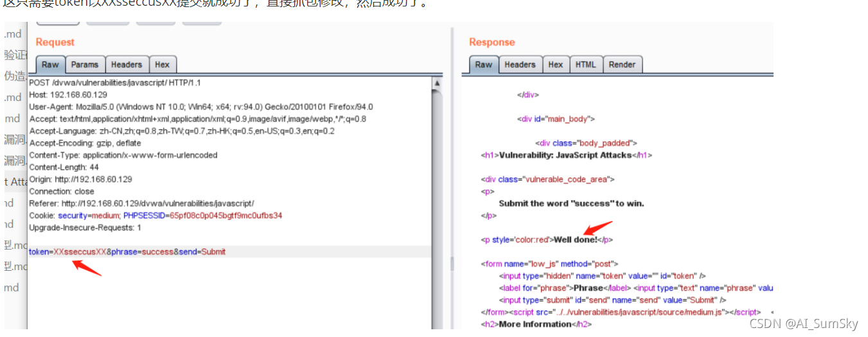The width and height of the screenshot is (868, 337).
Task: Click the hidden token input line in response
Action: point(602,276)
